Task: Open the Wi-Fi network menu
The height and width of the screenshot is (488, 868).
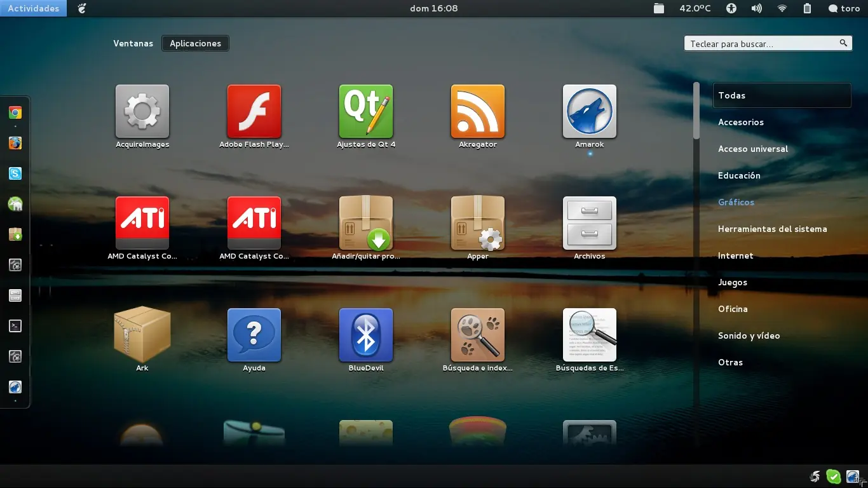Action: 782,8
